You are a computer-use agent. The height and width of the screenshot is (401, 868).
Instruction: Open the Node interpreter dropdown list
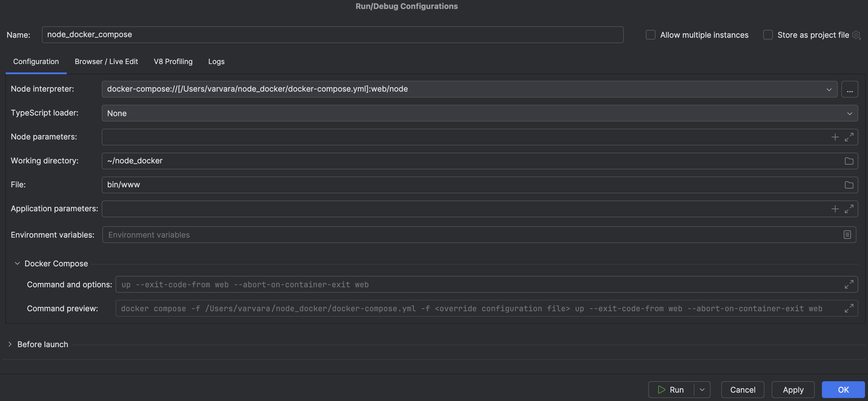(829, 89)
